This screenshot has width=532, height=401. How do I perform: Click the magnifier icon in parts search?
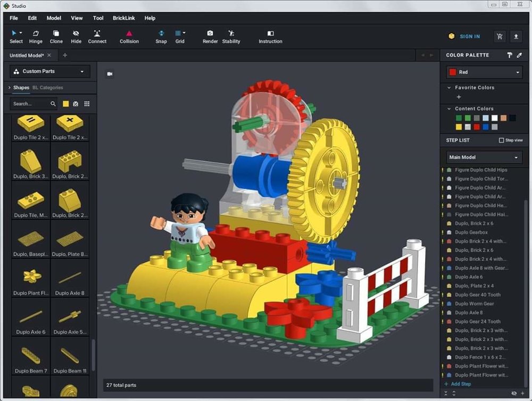pos(53,104)
